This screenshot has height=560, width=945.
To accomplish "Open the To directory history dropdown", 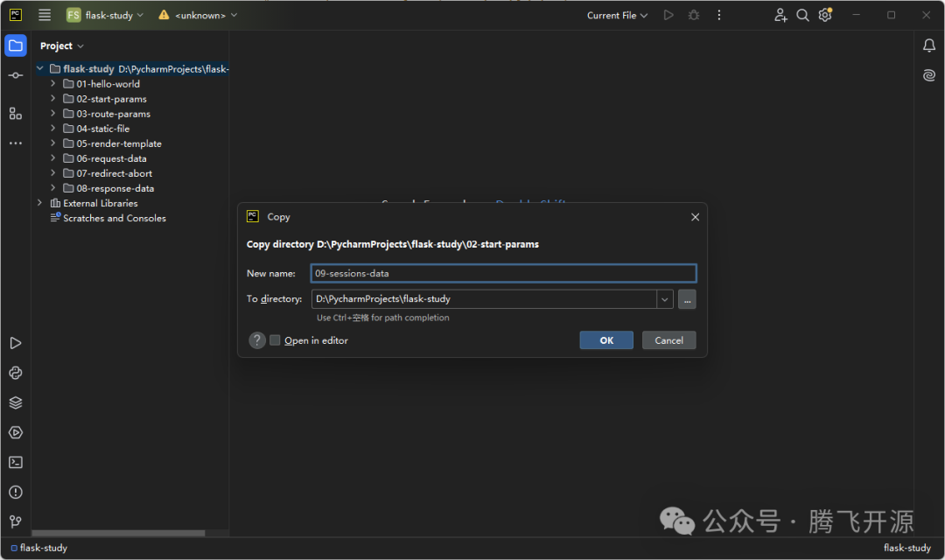I will 665,299.
